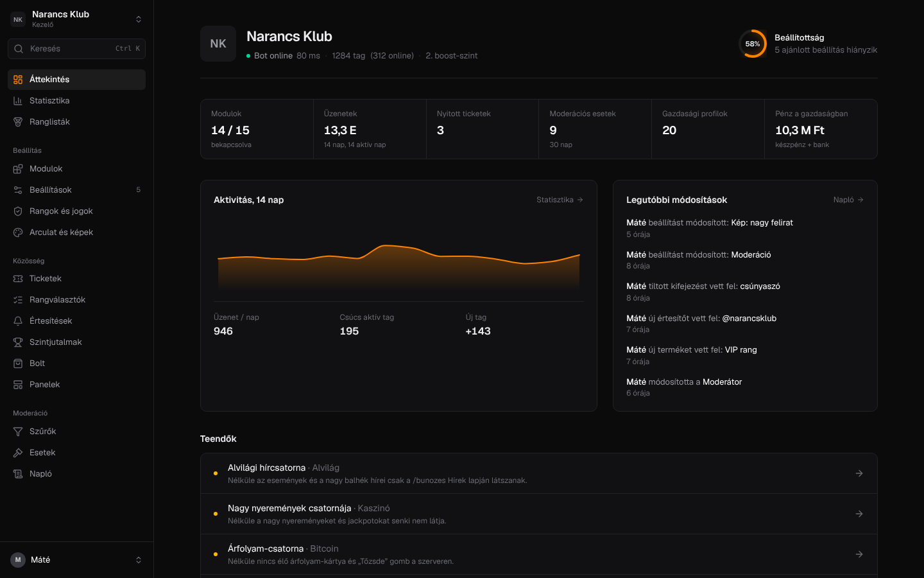This screenshot has height=578, width=924.
Task: Click the Nyitott ticketek stat card
Action: click(483, 129)
